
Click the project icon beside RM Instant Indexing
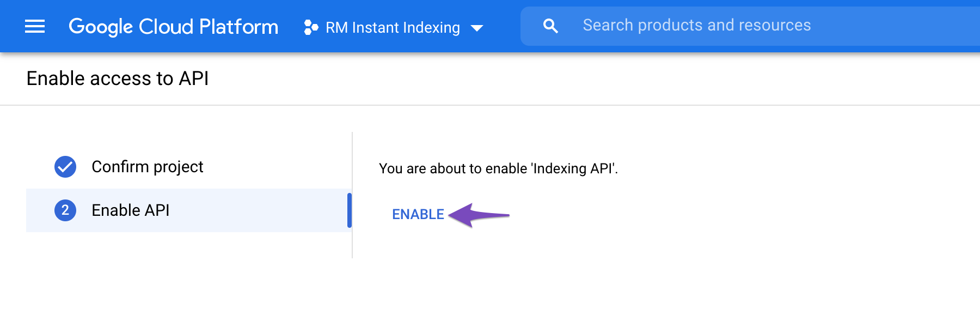click(x=311, y=26)
